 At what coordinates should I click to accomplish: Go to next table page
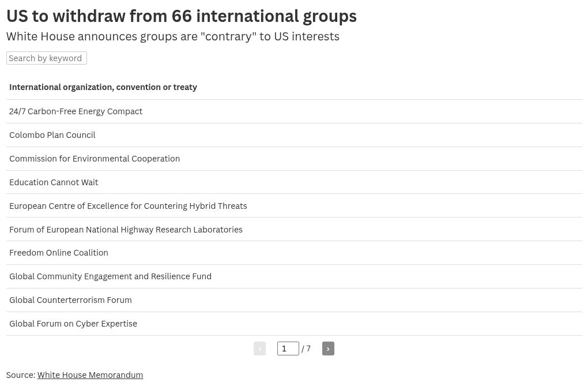[x=328, y=348]
